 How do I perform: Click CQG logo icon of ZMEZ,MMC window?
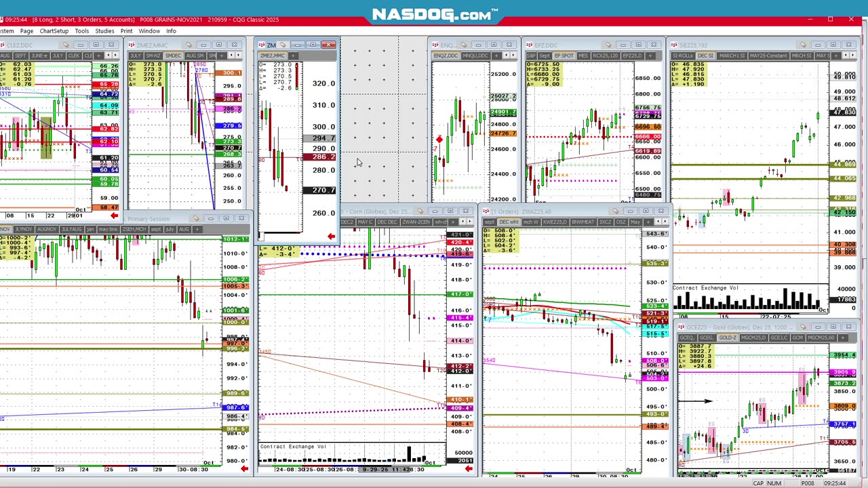click(x=132, y=45)
